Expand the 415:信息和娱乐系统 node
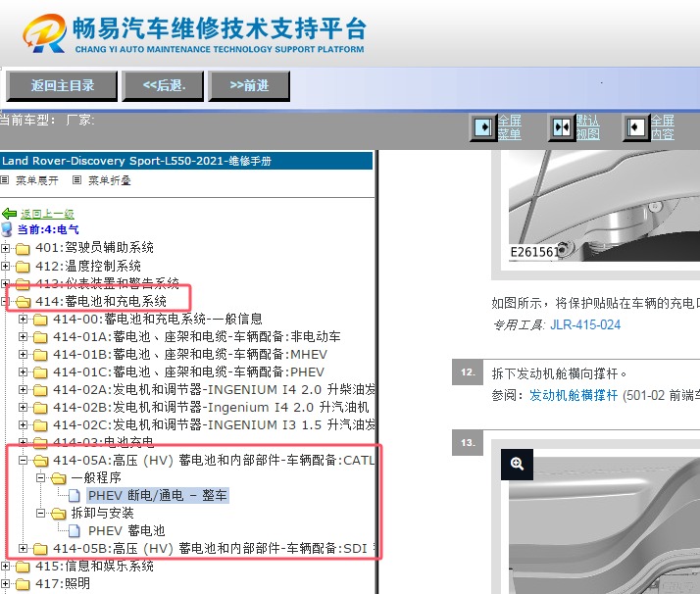This screenshot has width=700, height=594. point(5,567)
